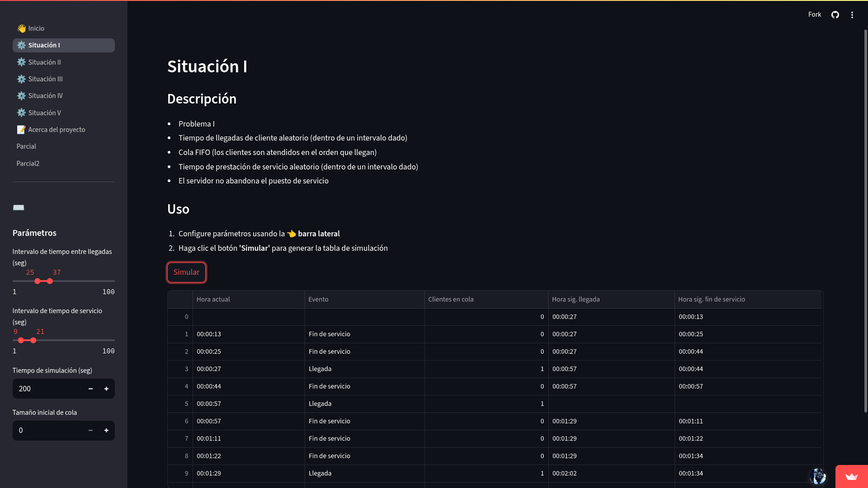The height and width of the screenshot is (488, 868).
Task: Click the creator avatar badge
Action: [x=818, y=476]
